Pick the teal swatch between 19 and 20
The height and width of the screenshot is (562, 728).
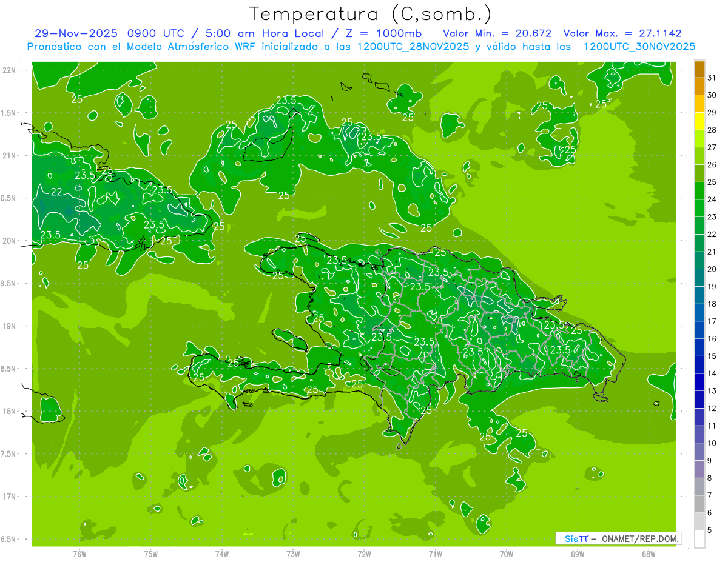pyautogui.click(x=699, y=278)
